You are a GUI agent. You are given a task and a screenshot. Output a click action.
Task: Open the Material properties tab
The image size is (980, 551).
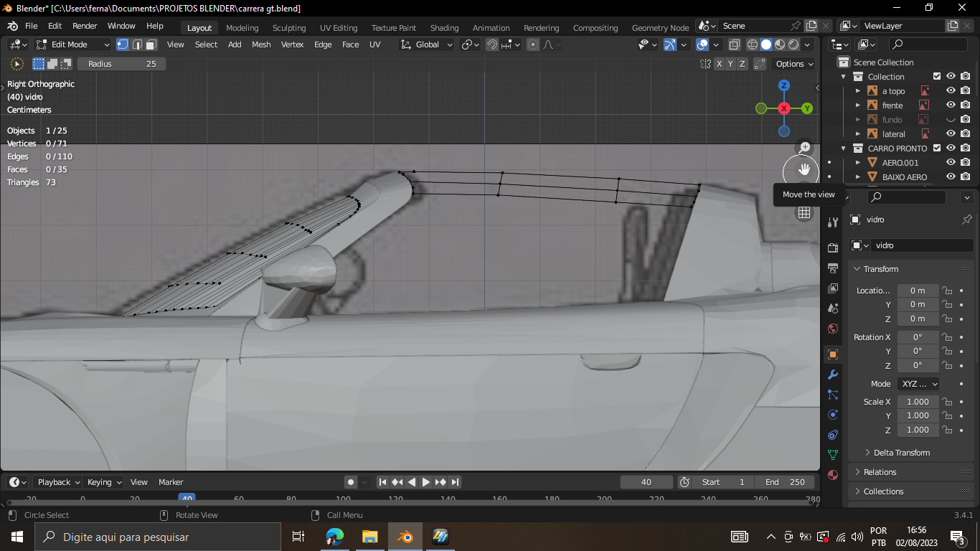click(x=832, y=475)
